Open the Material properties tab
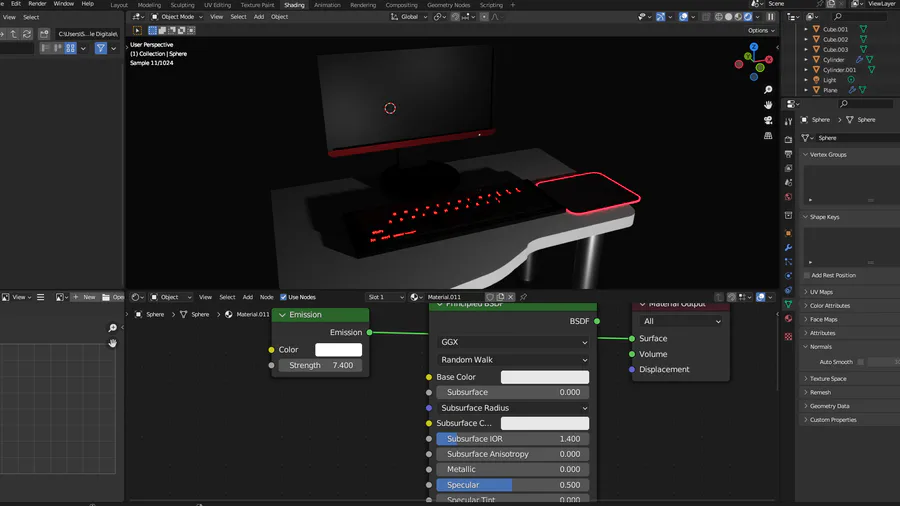The image size is (900, 506). (788, 319)
